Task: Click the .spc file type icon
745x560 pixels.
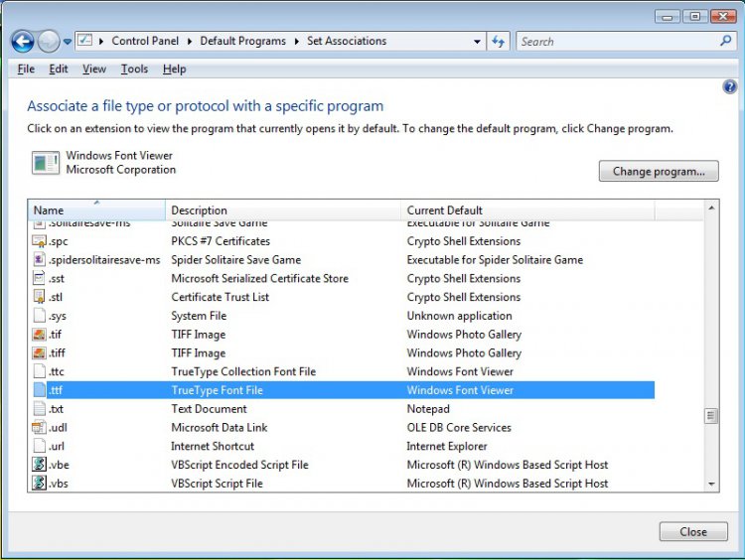Action: [x=39, y=241]
